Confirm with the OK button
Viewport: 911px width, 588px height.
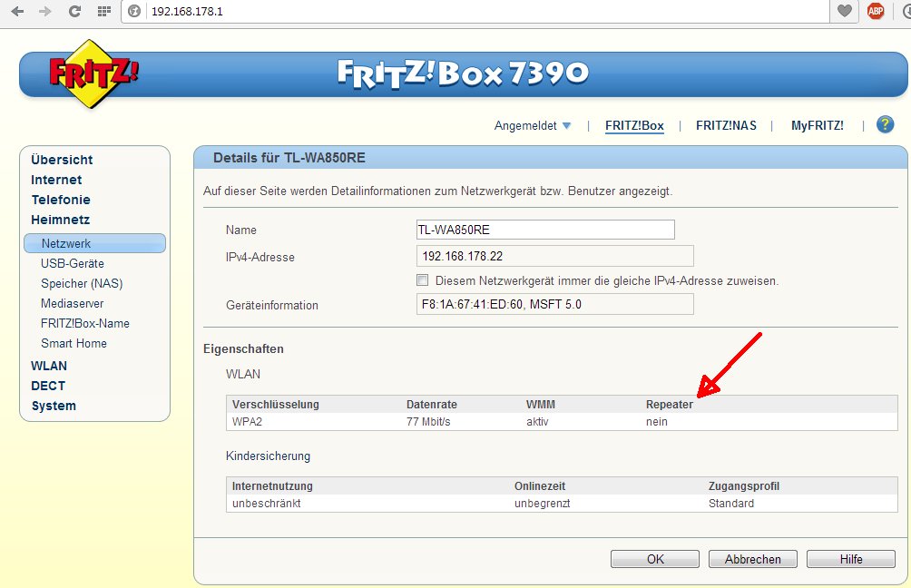pyautogui.click(x=655, y=559)
